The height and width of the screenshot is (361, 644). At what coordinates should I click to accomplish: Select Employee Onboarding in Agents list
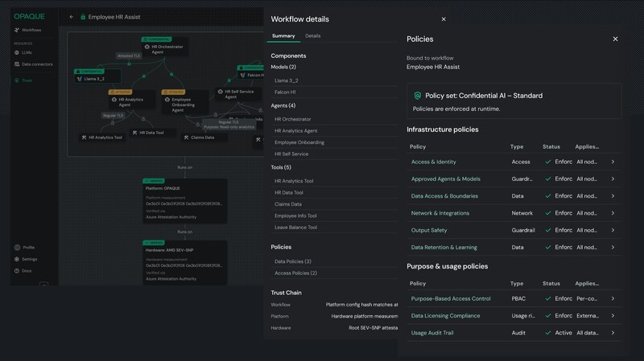299,142
